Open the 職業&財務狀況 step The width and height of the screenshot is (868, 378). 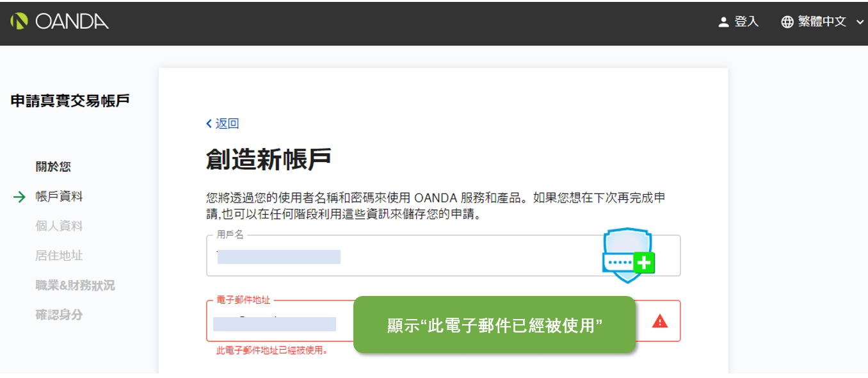point(75,285)
